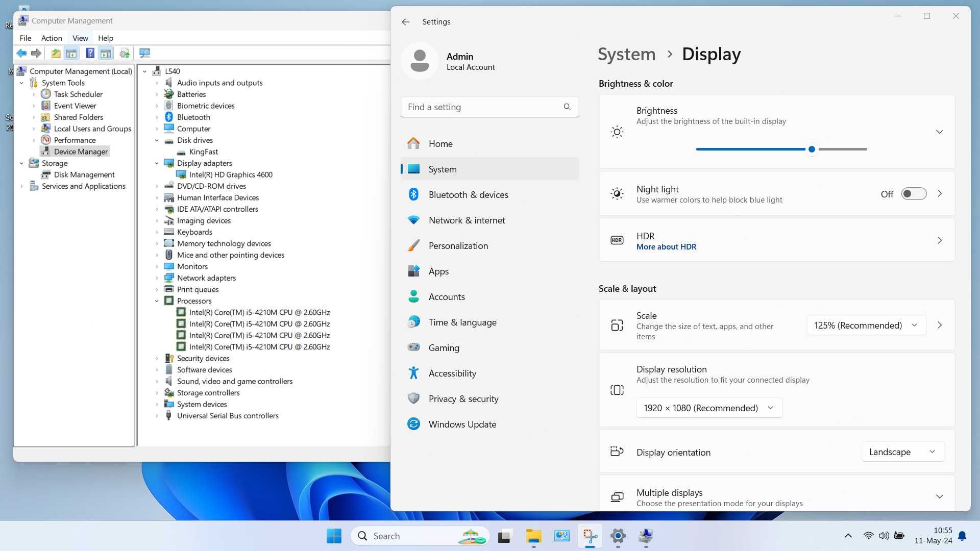Click the Admin Local Account profile
Viewport: 980px width, 551px height.
449,61
